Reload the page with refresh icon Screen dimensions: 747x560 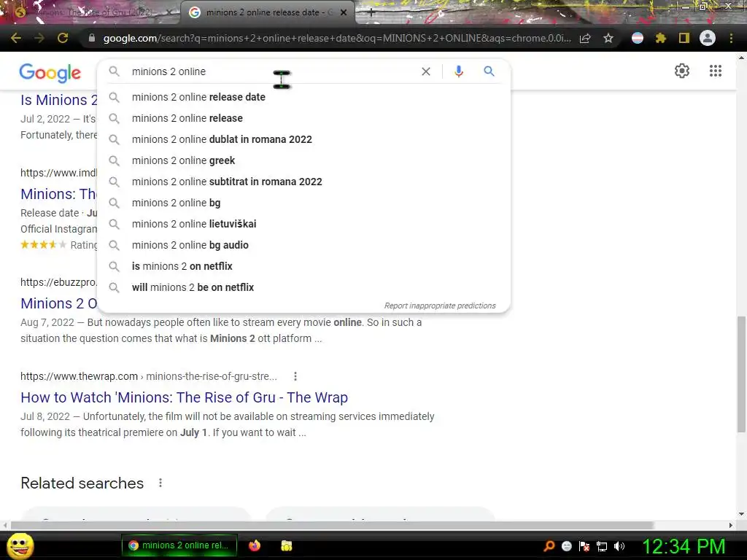coord(63,38)
